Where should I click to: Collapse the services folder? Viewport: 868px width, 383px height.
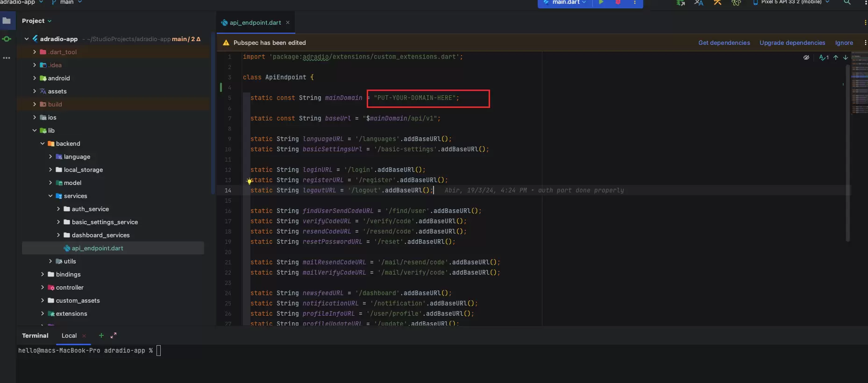click(50, 196)
